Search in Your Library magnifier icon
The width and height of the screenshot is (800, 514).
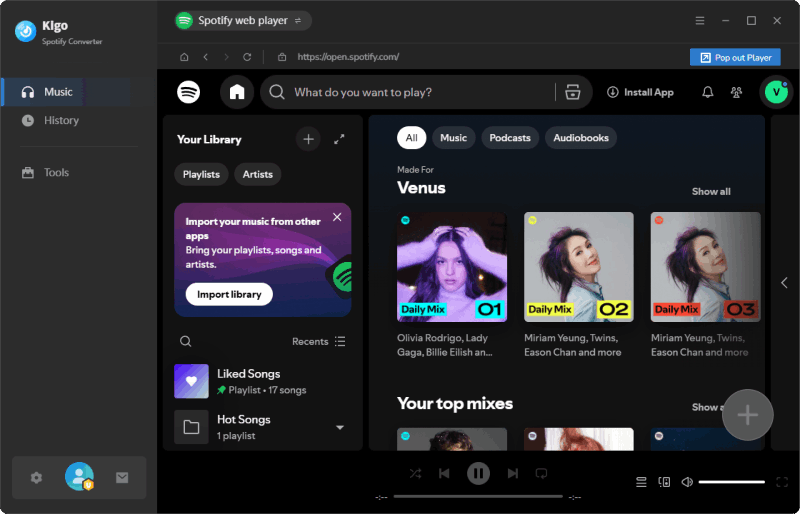pos(186,341)
